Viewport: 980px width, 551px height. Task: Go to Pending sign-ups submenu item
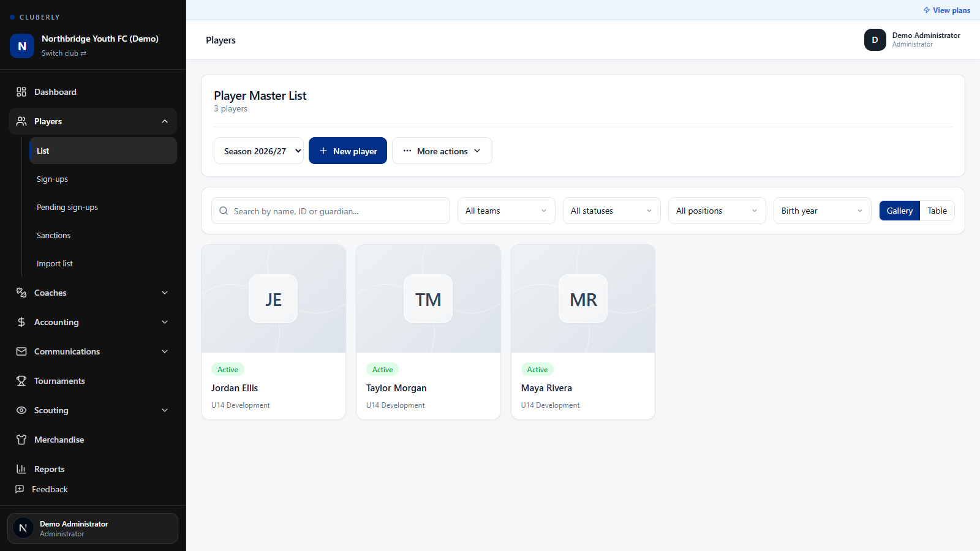tap(67, 207)
